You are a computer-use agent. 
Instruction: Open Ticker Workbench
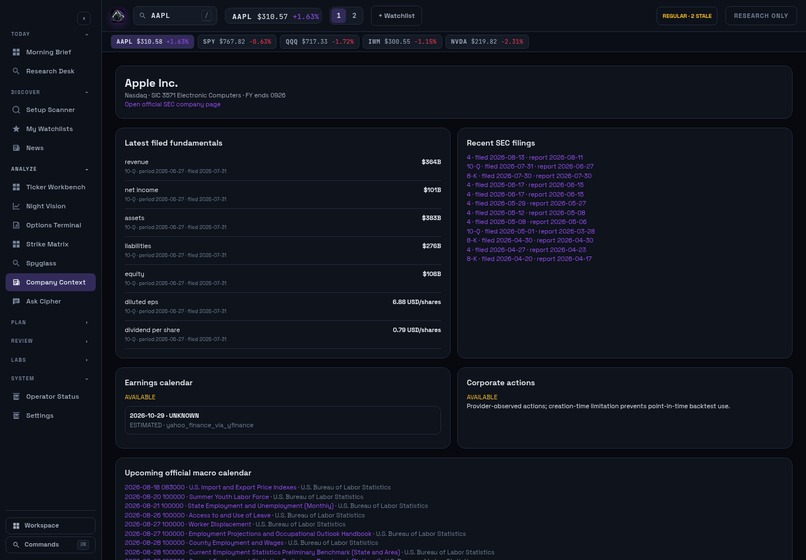pyautogui.click(x=50, y=187)
